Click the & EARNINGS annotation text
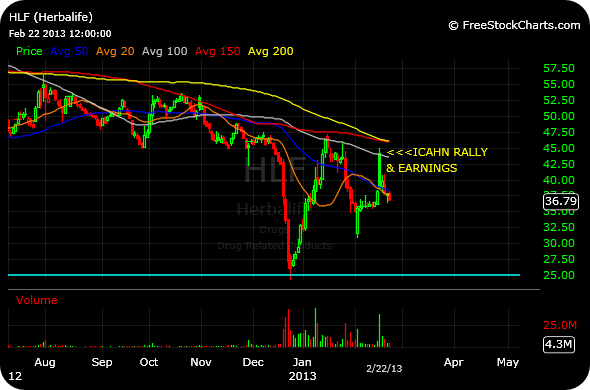Viewport: 590px width, 390px height. tap(422, 168)
